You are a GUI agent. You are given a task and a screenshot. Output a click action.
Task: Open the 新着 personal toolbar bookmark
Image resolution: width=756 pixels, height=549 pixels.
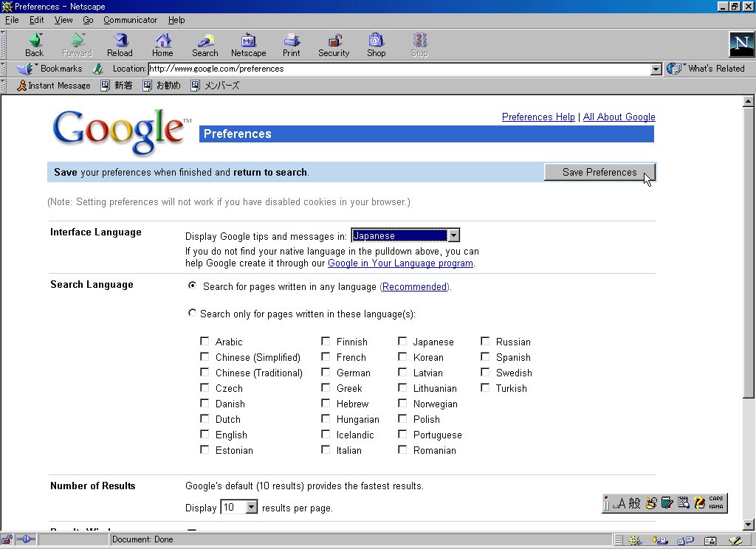tap(116, 86)
